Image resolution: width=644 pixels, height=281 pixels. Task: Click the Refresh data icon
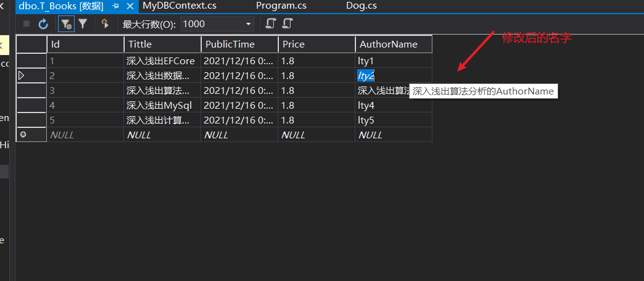[43, 24]
